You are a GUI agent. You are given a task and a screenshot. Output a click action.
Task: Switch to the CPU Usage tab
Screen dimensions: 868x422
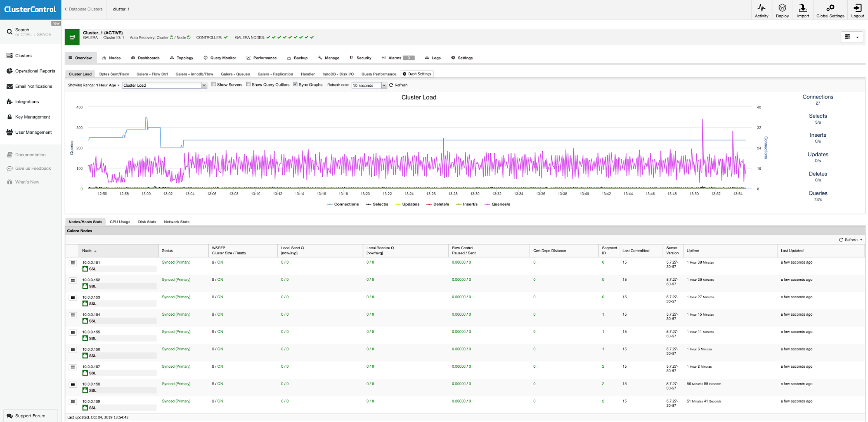pos(120,222)
